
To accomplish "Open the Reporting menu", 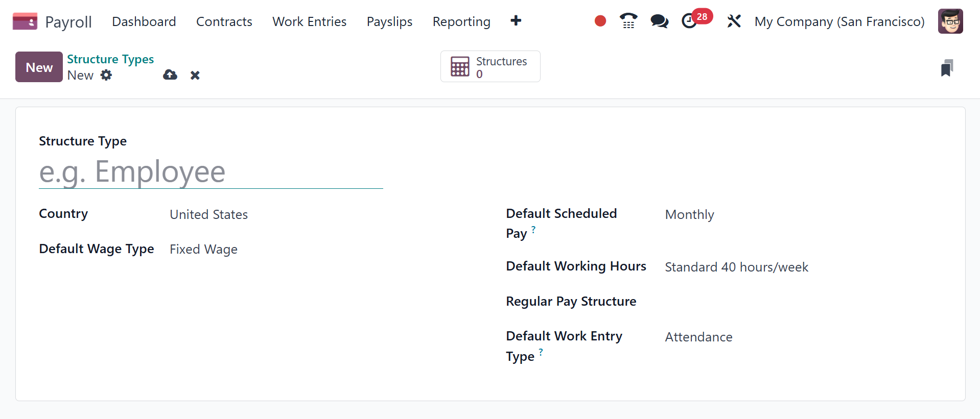I will 461,21.
